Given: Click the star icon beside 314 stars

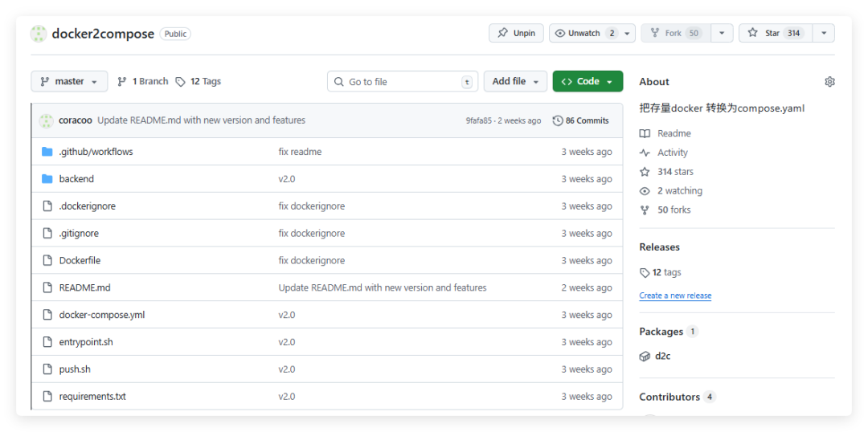Looking at the screenshot, I should [645, 172].
